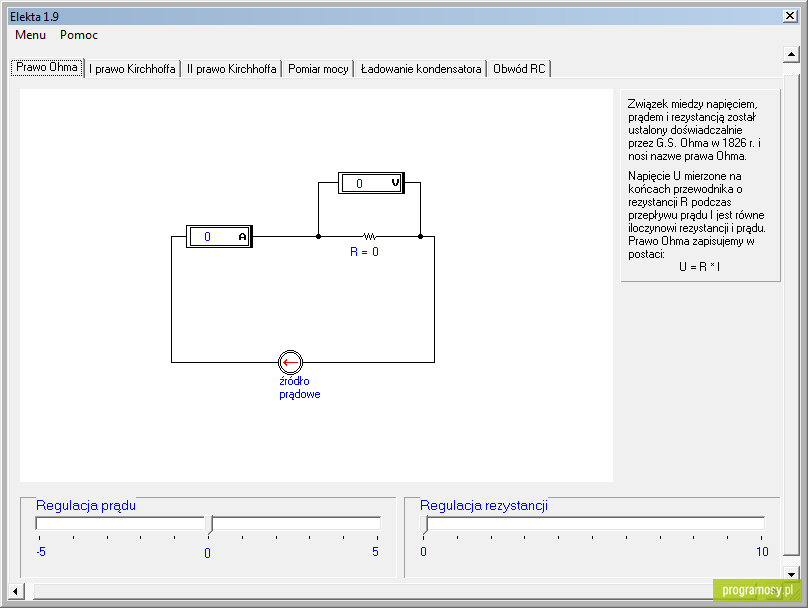The image size is (808, 608).
Task: Click the voltmeter display
Action: pyautogui.click(x=371, y=183)
